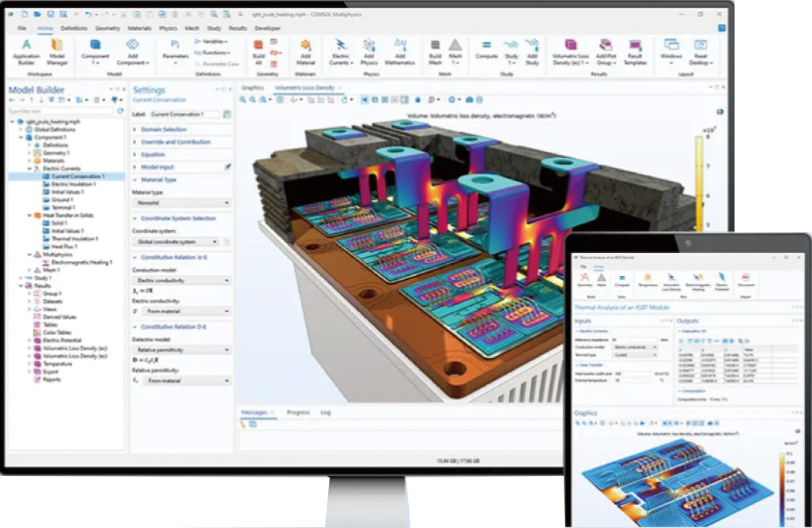Open Parameters in the Definitions group
The width and height of the screenshot is (812, 528).
175,51
